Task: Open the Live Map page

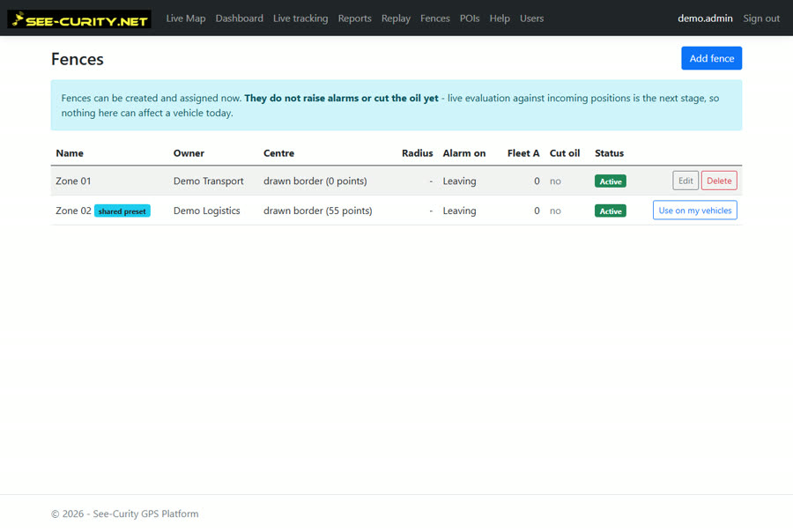Action: click(x=186, y=18)
